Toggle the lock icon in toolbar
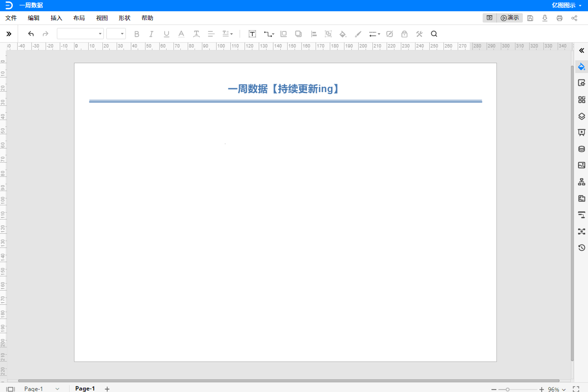588x392 pixels. pyautogui.click(x=404, y=34)
